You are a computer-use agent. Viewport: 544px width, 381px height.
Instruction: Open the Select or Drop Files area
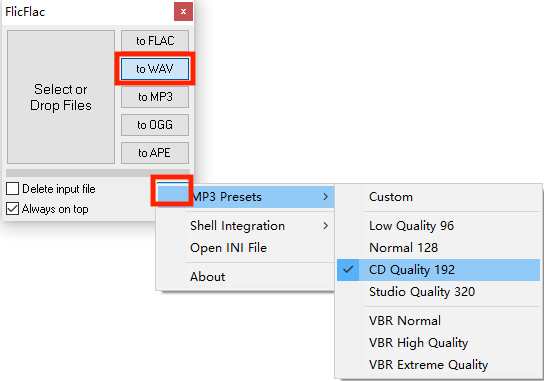point(61,97)
